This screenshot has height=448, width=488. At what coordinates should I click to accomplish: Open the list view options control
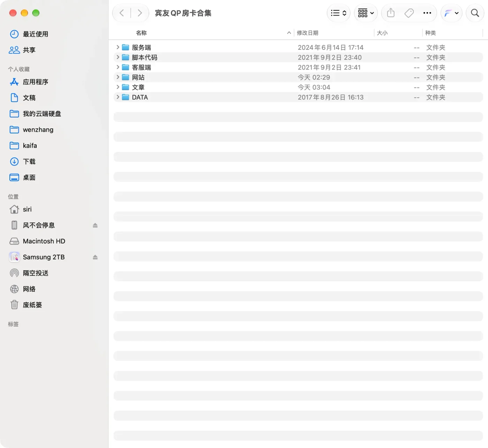(x=338, y=13)
